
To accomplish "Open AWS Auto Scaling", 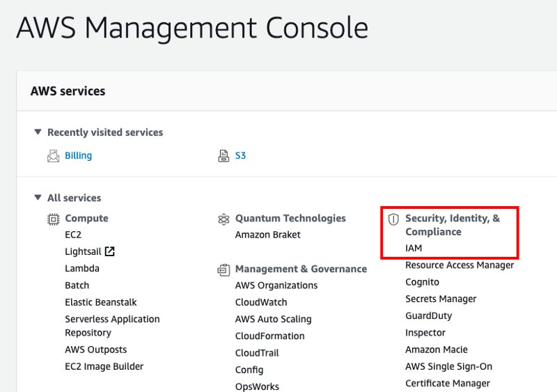I will tap(273, 319).
